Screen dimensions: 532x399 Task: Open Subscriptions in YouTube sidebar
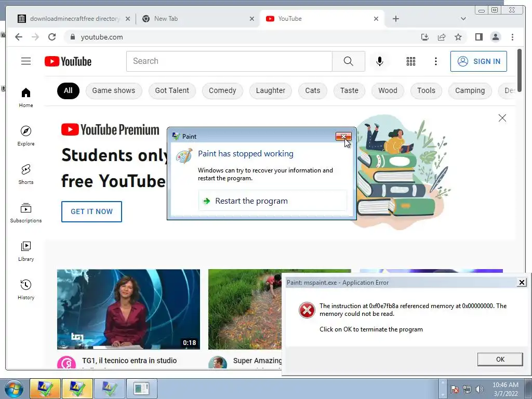(26, 212)
